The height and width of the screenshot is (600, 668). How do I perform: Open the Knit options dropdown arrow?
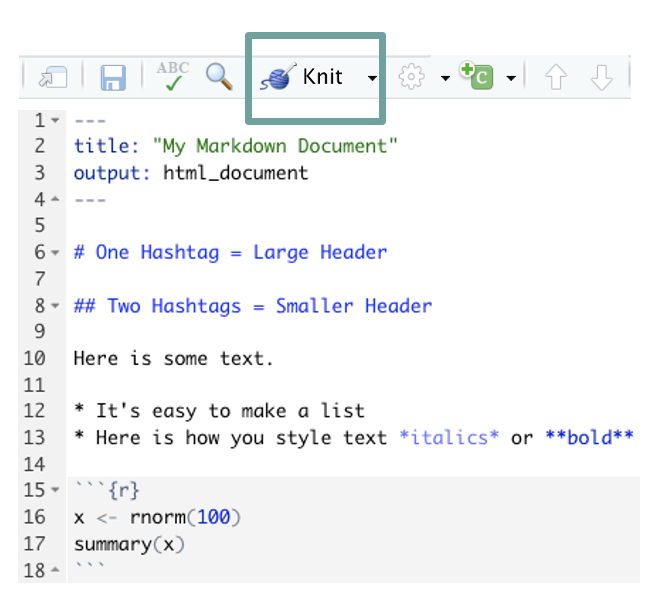point(372,78)
